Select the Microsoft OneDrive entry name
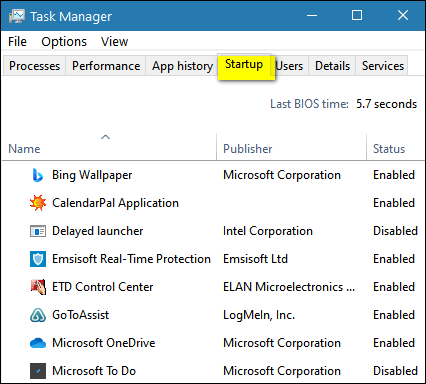 click(x=104, y=343)
